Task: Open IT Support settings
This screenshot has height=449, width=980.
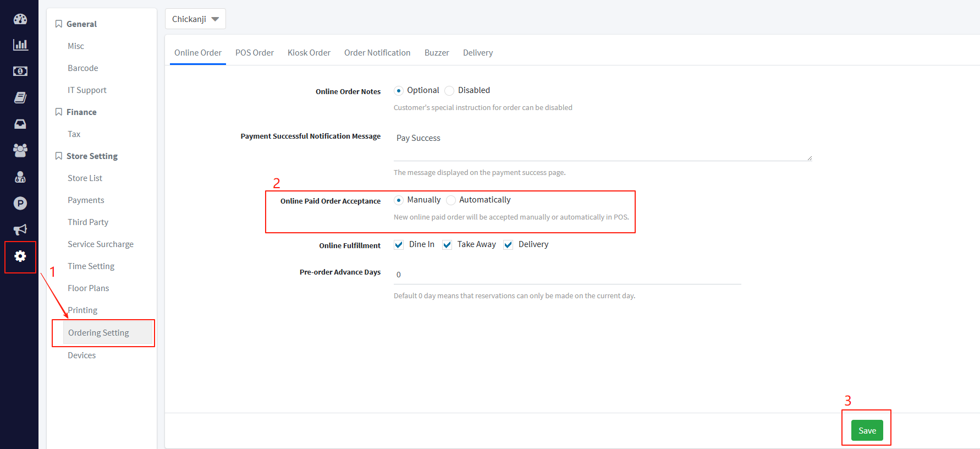Action: tap(87, 90)
